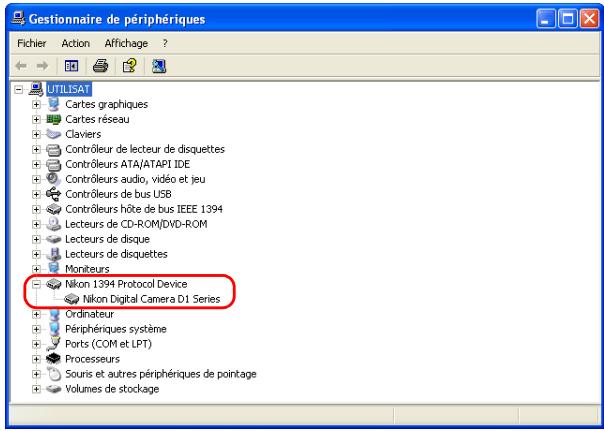Screen dimensions: 604x431
Task: Expand the Lecteurs de disque node
Action: (x=36, y=239)
